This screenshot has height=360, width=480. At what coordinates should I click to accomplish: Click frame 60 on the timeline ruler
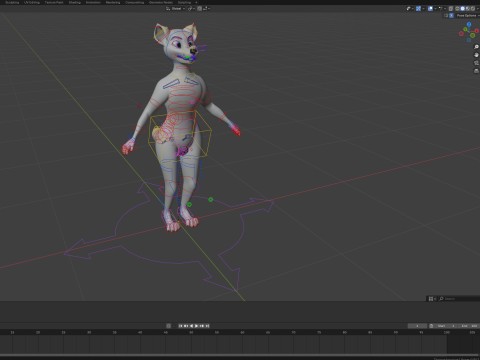(x=242, y=332)
